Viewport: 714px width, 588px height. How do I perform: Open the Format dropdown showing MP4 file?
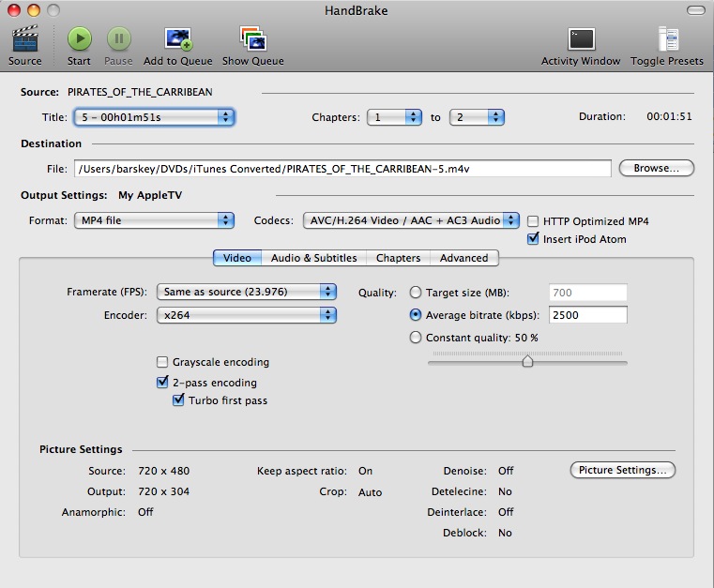click(x=155, y=220)
